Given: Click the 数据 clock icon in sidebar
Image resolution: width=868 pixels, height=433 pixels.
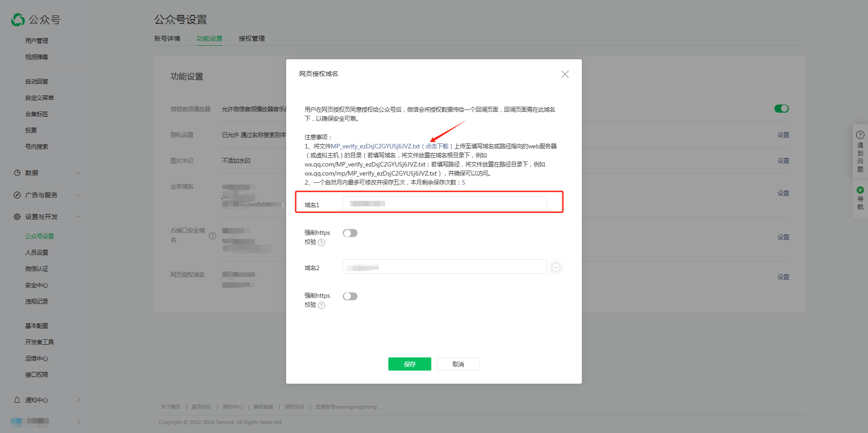Looking at the screenshot, I should point(17,173).
